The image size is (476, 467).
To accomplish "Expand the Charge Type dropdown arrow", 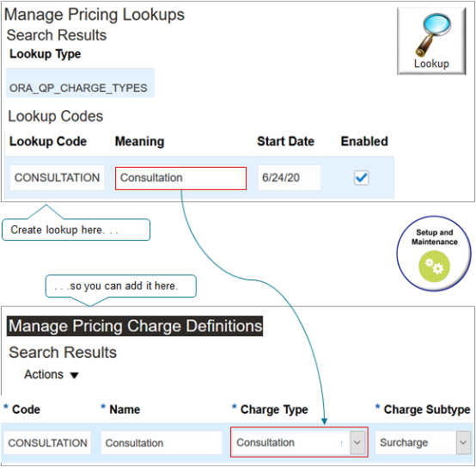I will click(357, 442).
